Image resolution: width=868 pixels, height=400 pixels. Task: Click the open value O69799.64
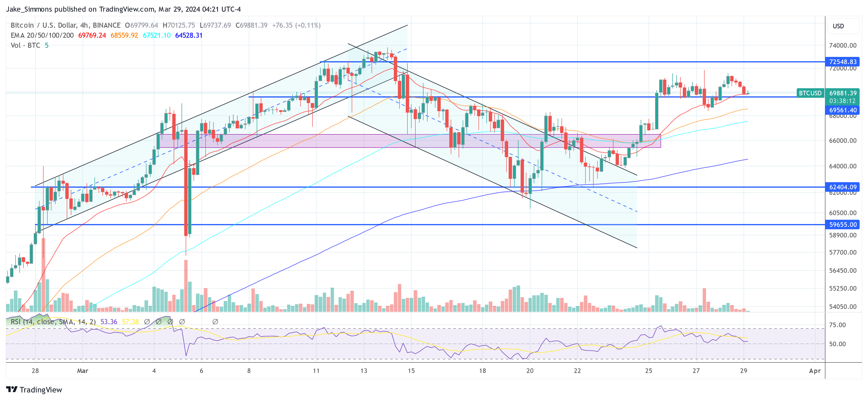click(x=142, y=25)
